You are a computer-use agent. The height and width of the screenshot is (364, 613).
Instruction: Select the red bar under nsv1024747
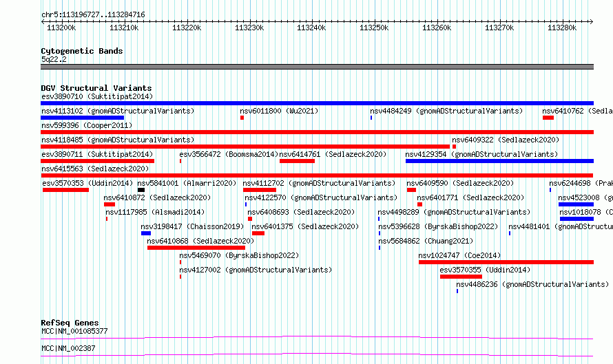(506, 262)
